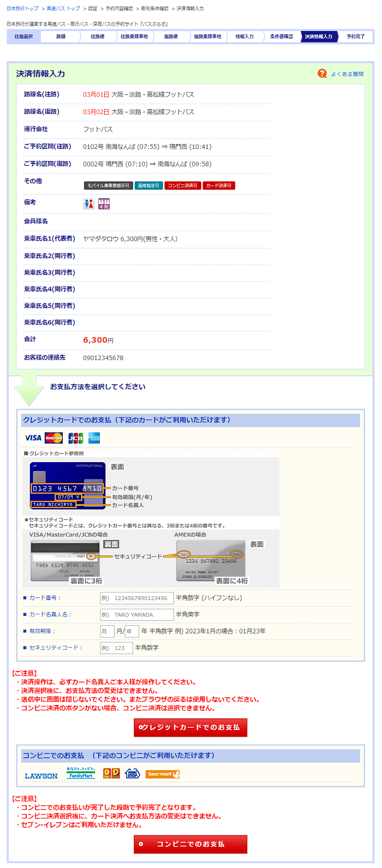Click the 4列 seat layout icon
Screen dimensions: 382x868
coord(104,203)
